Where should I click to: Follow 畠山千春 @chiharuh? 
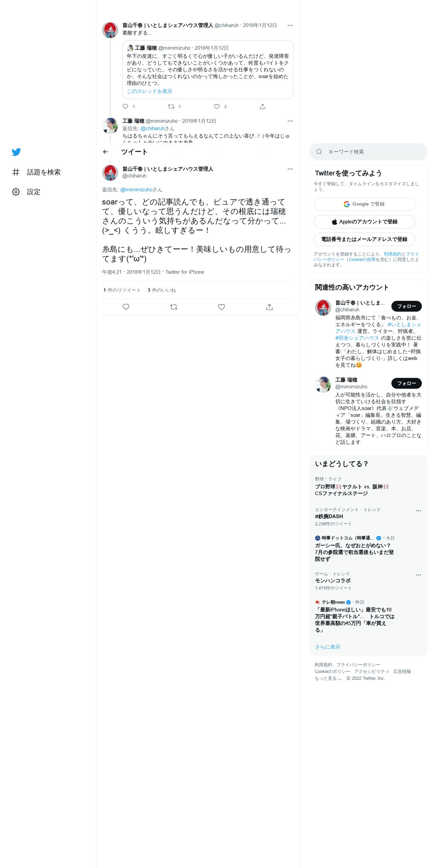pyautogui.click(x=406, y=306)
